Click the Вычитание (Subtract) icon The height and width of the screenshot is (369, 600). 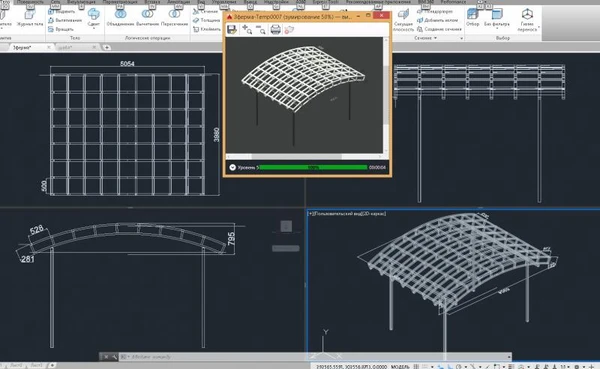[147, 14]
